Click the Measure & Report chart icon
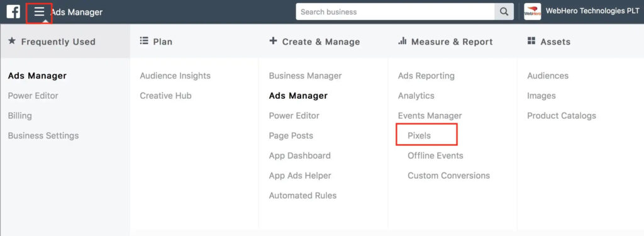The height and width of the screenshot is (236, 644). [402, 41]
